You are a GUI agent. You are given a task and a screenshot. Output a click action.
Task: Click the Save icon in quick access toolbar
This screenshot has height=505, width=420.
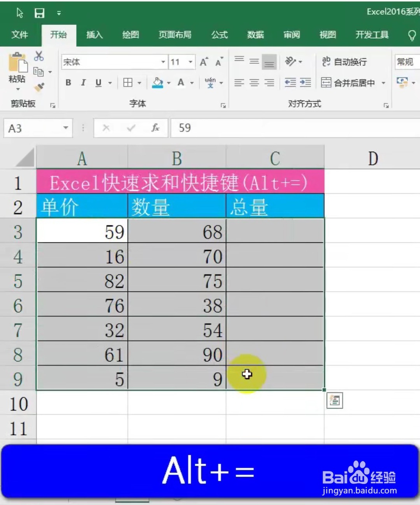[x=39, y=13]
